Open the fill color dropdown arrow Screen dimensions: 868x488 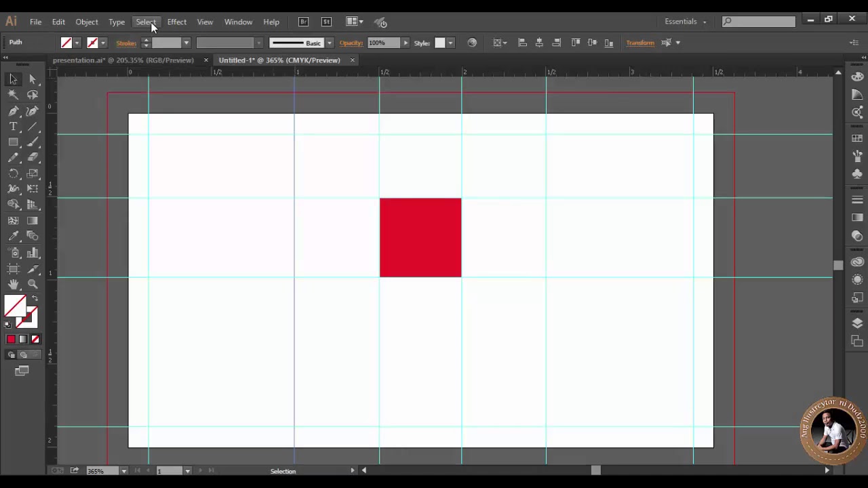tap(77, 43)
